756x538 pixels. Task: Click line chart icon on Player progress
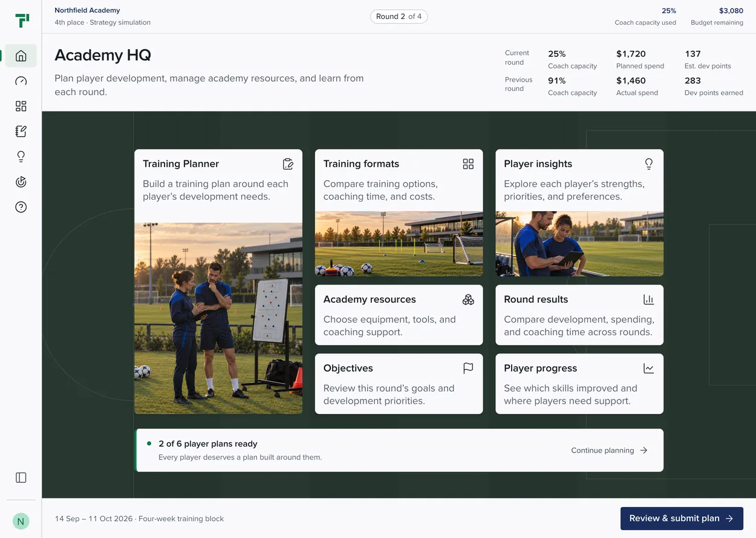click(x=649, y=368)
